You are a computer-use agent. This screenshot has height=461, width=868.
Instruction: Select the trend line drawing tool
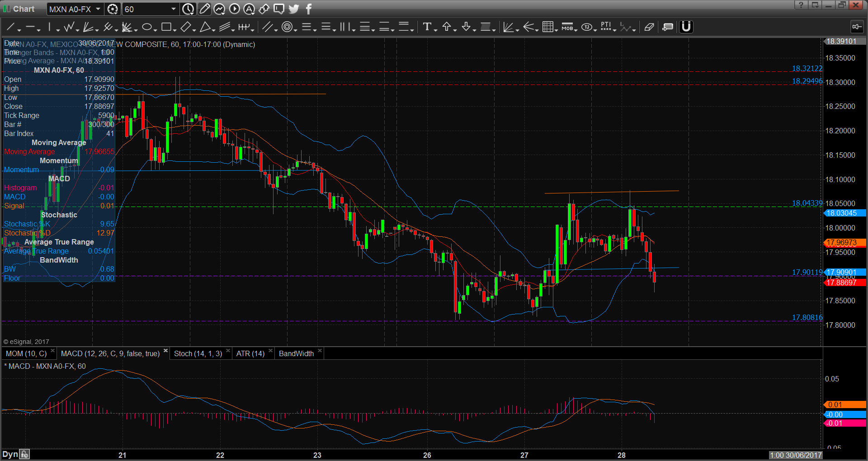(10, 27)
